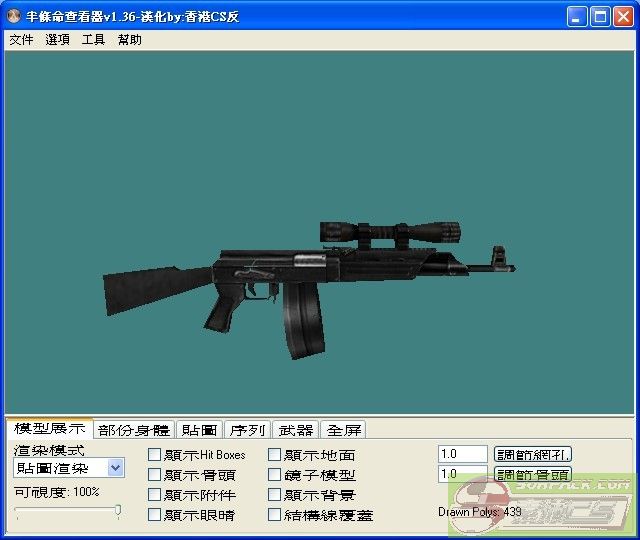640x540 pixels.
Task: Click the 調節骨頭 button
Action: (533, 474)
